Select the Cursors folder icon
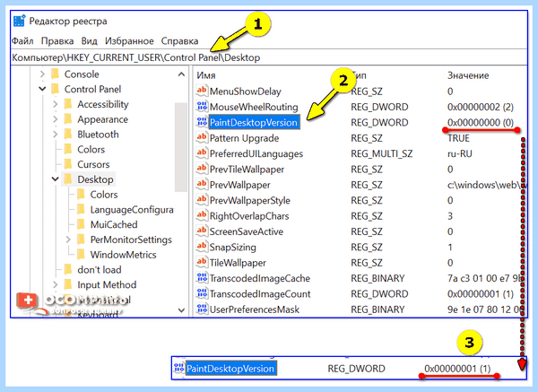This screenshot has width=538, height=392. 68,164
